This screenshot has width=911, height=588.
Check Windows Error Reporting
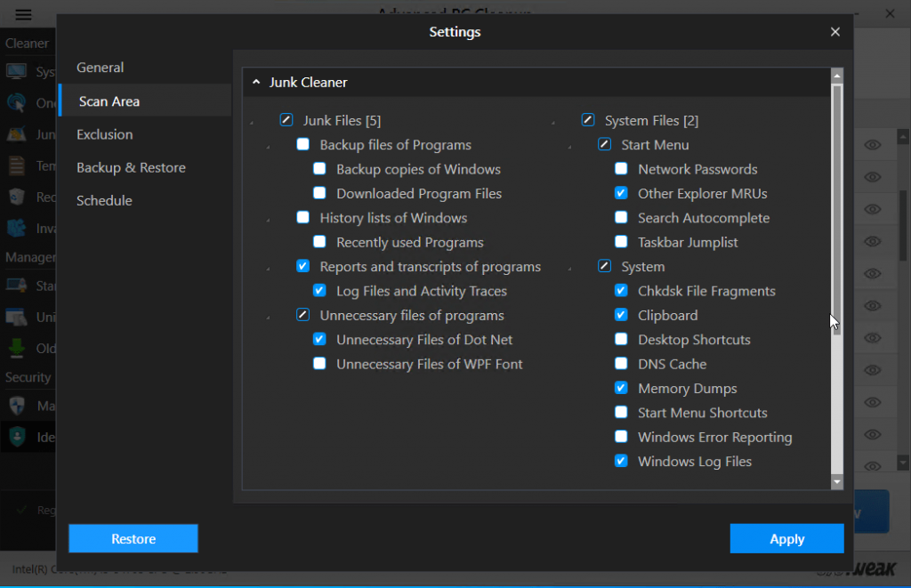point(621,437)
